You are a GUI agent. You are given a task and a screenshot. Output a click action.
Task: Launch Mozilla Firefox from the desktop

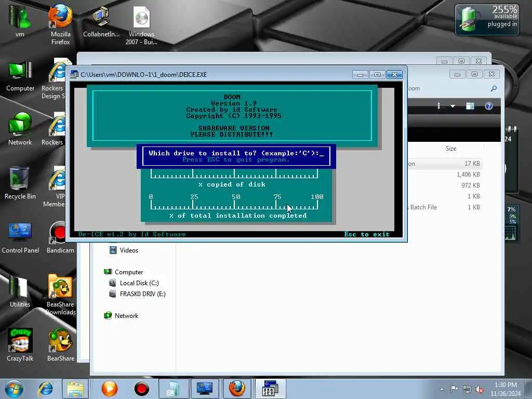click(x=60, y=24)
